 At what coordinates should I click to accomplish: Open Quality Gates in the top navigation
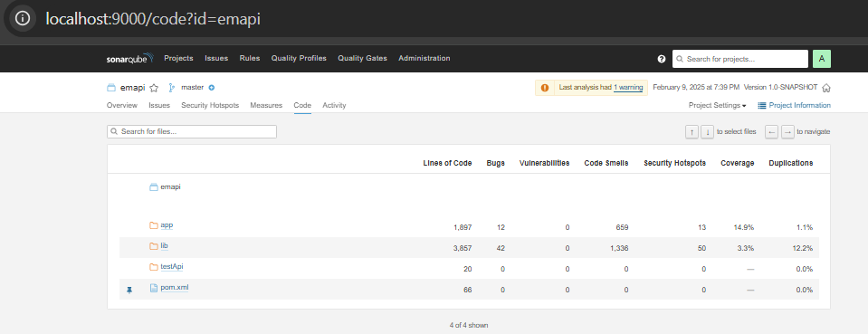(363, 58)
